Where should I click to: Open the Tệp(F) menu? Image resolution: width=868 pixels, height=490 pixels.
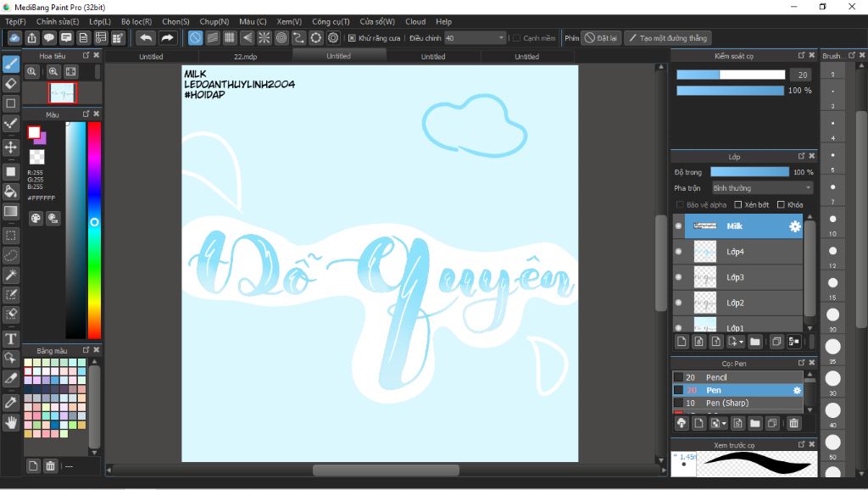coord(15,21)
